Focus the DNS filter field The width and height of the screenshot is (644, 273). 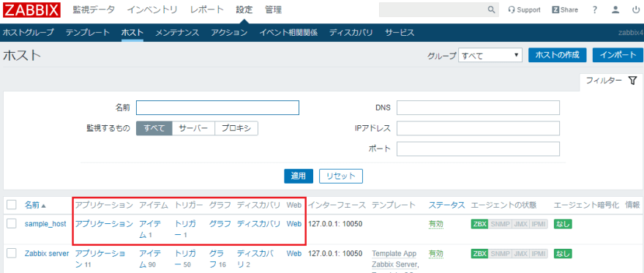click(478, 108)
